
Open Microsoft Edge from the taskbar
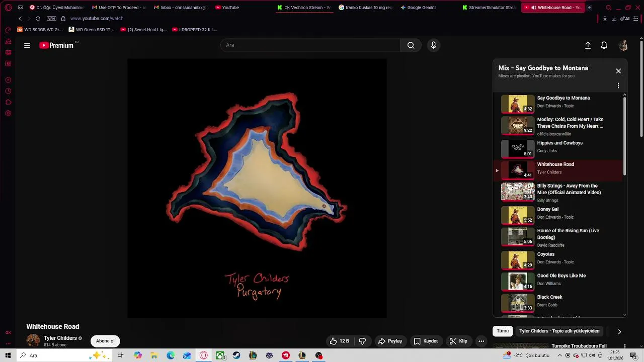171,355
